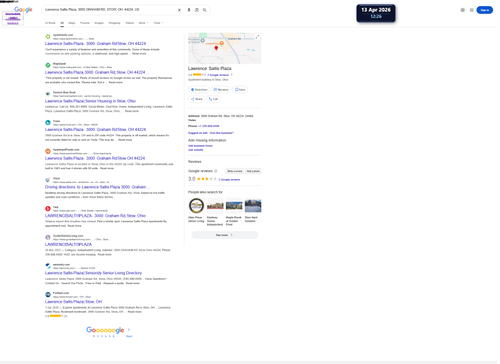Viewport: 500px width, 364px height.
Task: Open Yelp LAWRENCE SALTIS PLAZA result title
Action: pyautogui.click(x=95, y=216)
